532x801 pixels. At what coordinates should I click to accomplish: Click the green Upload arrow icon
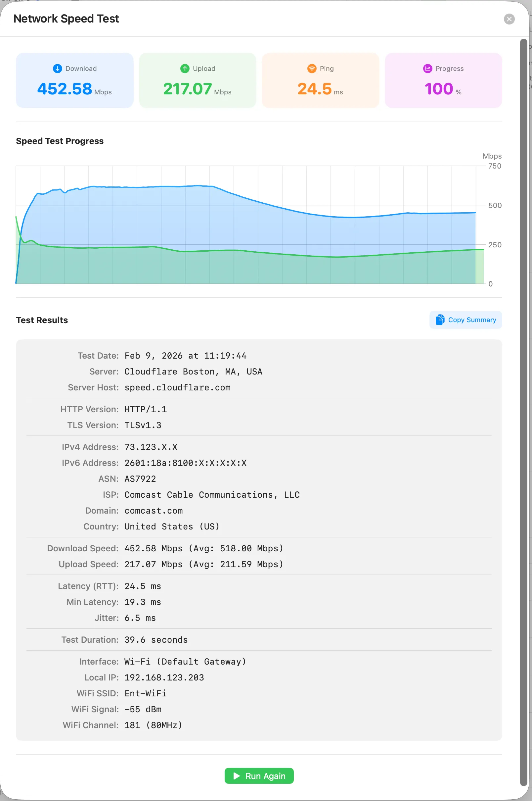click(x=185, y=69)
